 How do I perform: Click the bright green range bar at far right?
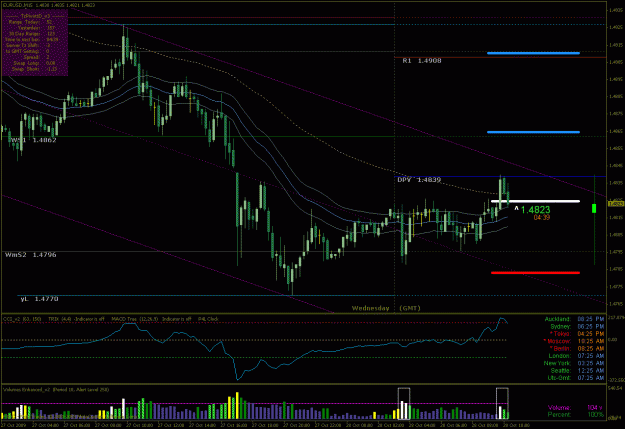click(594, 208)
